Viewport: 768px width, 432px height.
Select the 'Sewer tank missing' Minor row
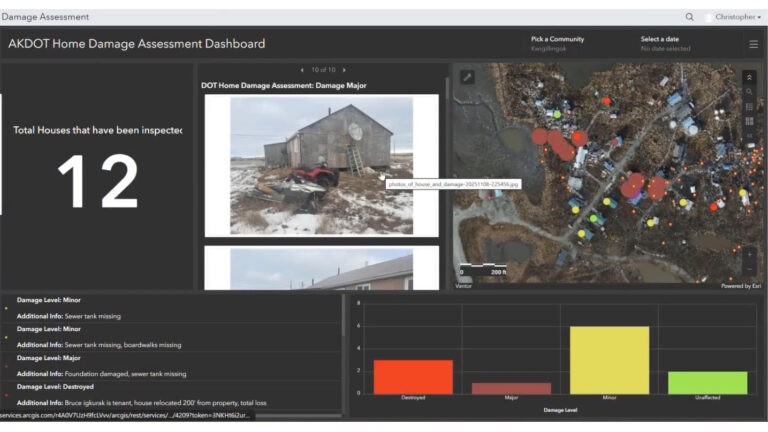[x=171, y=308]
